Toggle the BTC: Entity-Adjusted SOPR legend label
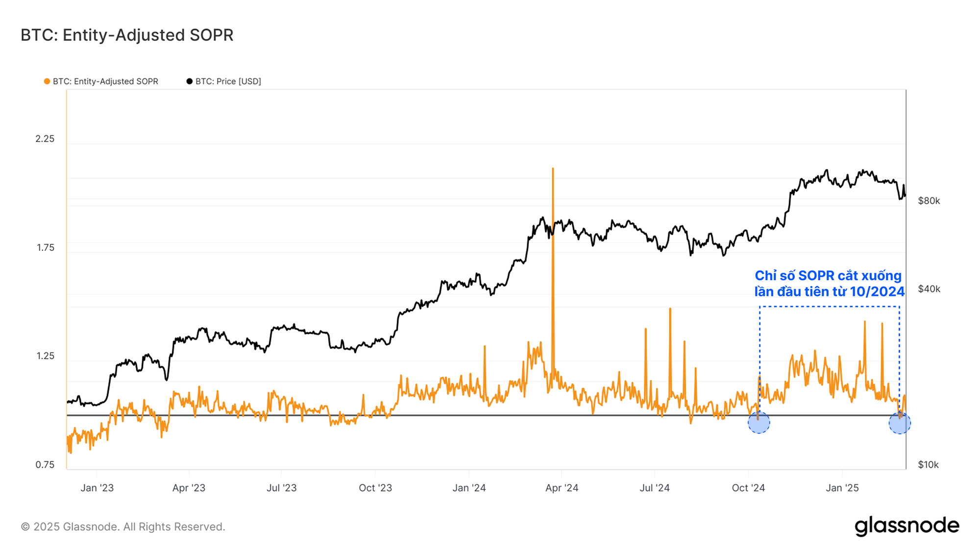Image resolution: width=980 pixels, height=551 pixels. coord(105,81)
